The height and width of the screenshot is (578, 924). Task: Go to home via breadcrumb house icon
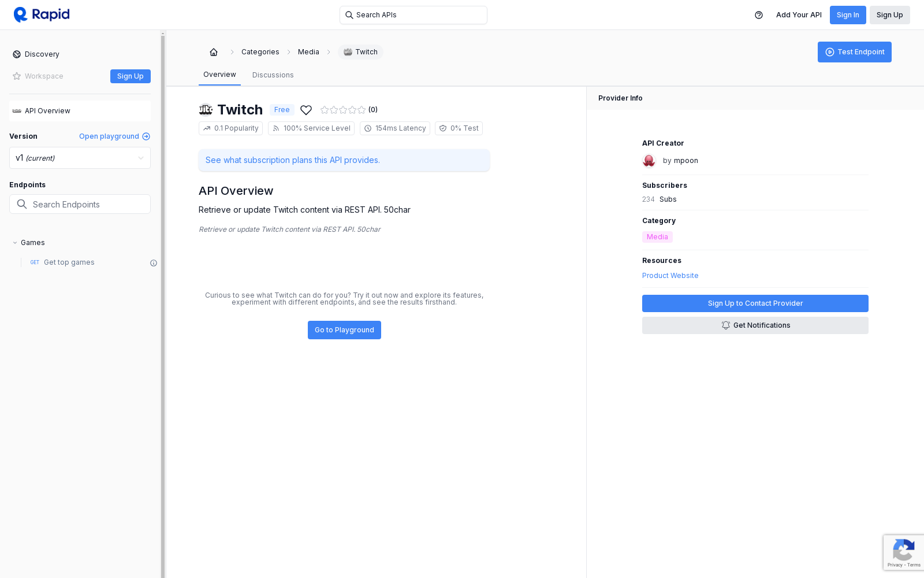click(x=214, y=52)
